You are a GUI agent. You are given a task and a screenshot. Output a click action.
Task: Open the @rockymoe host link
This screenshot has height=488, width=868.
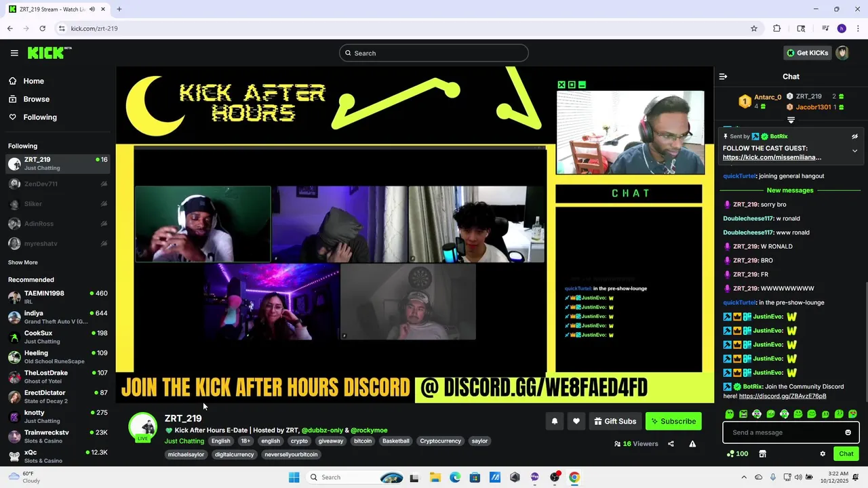click(x=369, y=430)
